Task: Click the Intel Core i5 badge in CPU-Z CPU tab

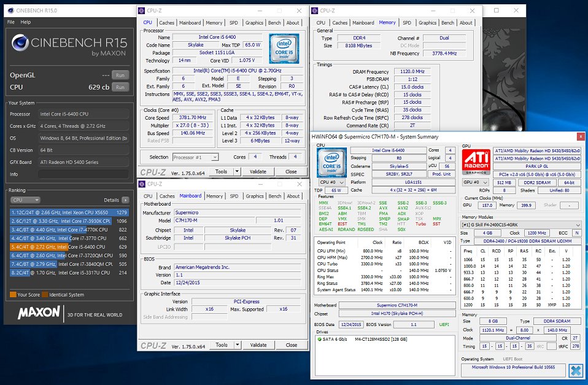Action: [284, 49]
